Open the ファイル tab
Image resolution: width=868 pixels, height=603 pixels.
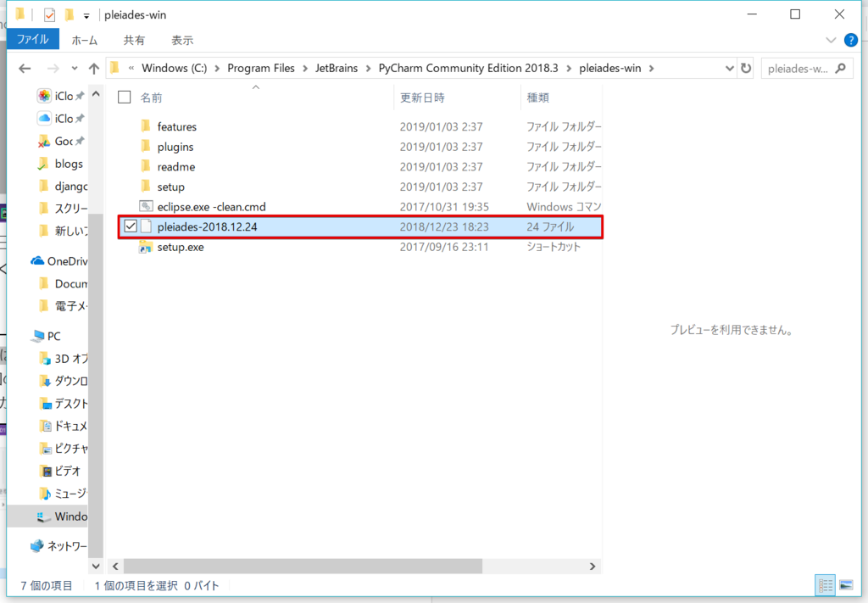pyautogui.click(x=33, y=39)
